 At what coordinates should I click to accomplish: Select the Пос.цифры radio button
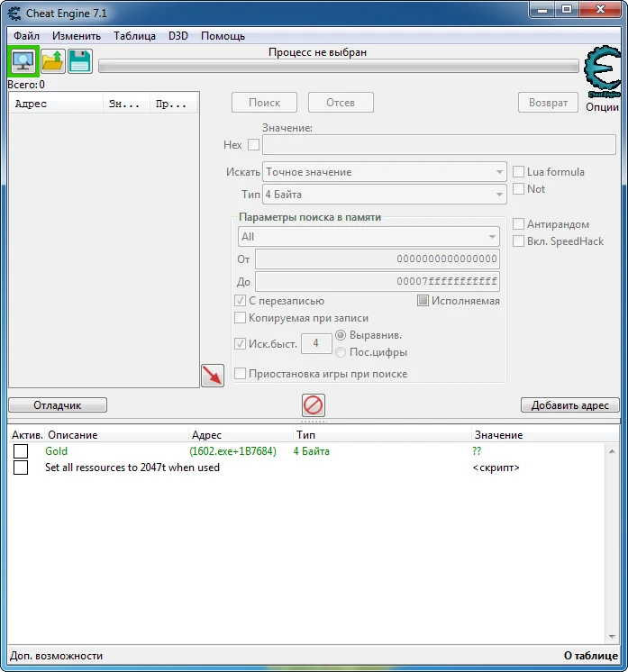point(341,352)
